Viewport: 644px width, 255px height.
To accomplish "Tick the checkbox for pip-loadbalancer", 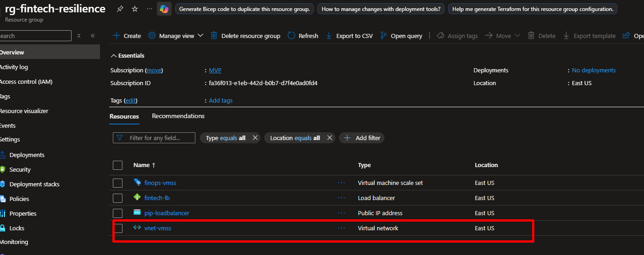I will (118, 213).
